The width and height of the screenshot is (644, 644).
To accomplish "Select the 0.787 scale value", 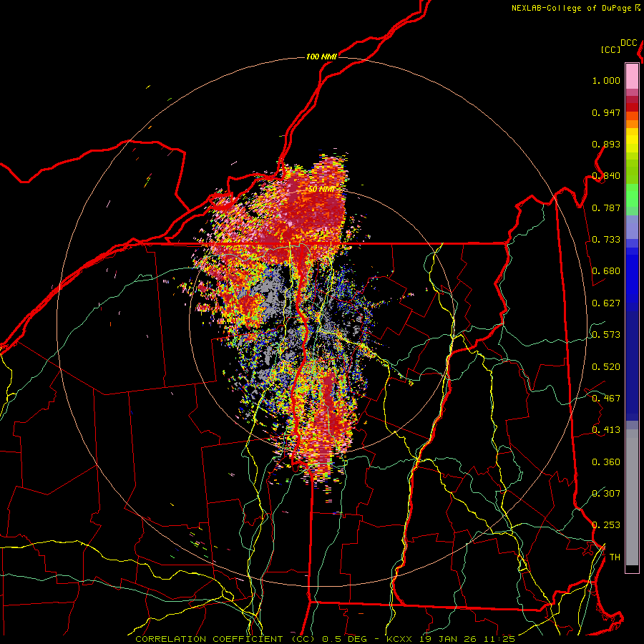I will pos(606,208).
